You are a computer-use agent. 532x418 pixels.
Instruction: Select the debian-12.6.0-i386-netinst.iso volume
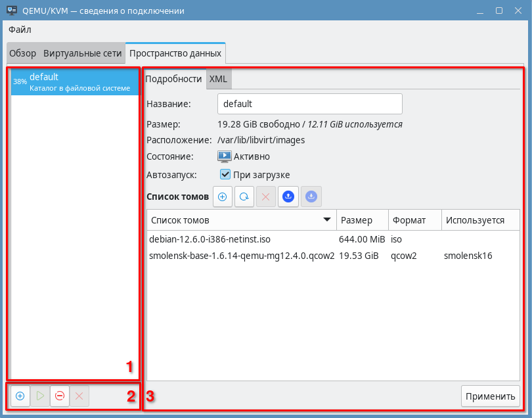click(x=210, y=239)
